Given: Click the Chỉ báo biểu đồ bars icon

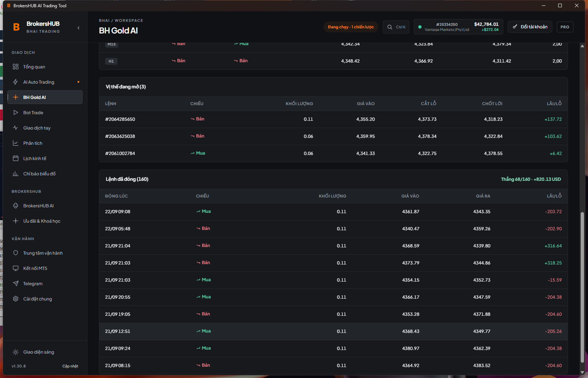Looking at the screenshot, I should [16, 174].
